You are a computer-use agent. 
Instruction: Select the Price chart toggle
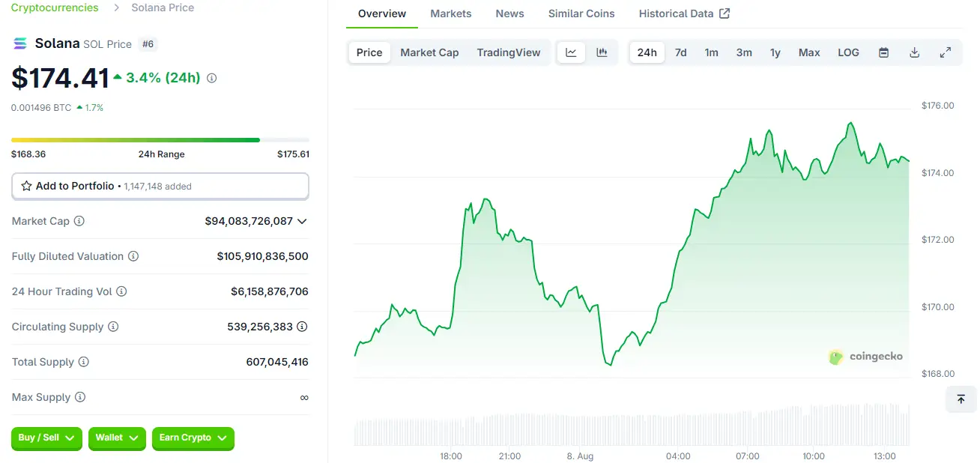369,52
